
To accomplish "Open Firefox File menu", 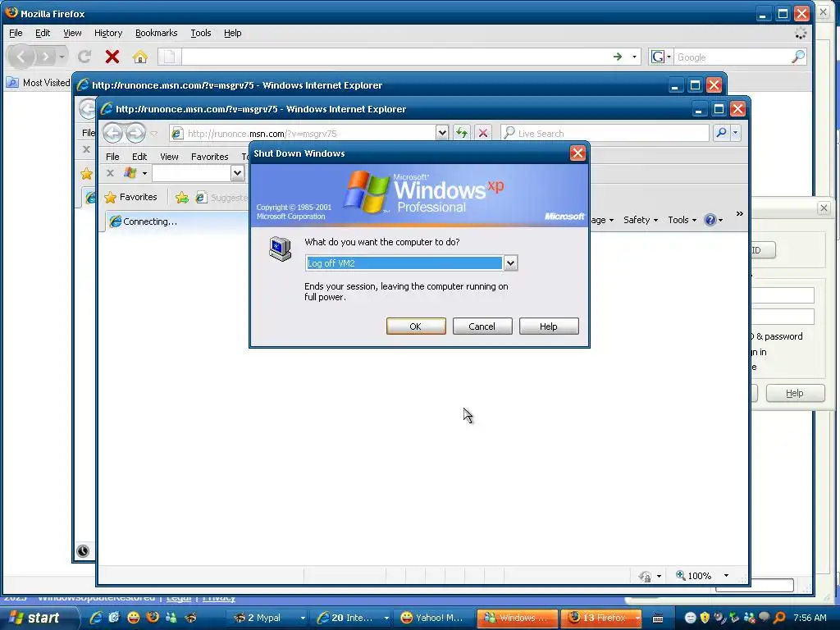I will pyautogui.click(x=16, y=33).
